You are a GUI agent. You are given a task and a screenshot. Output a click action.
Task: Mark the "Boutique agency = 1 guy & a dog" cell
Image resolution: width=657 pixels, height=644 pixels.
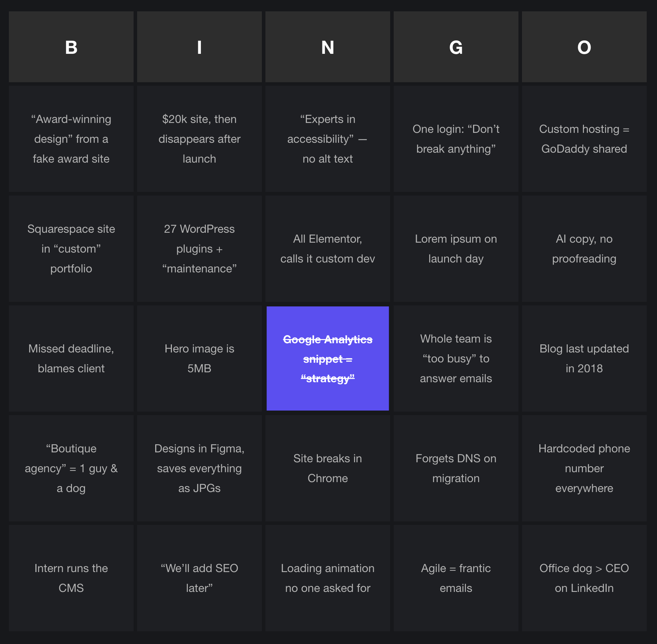coord(71,468)
